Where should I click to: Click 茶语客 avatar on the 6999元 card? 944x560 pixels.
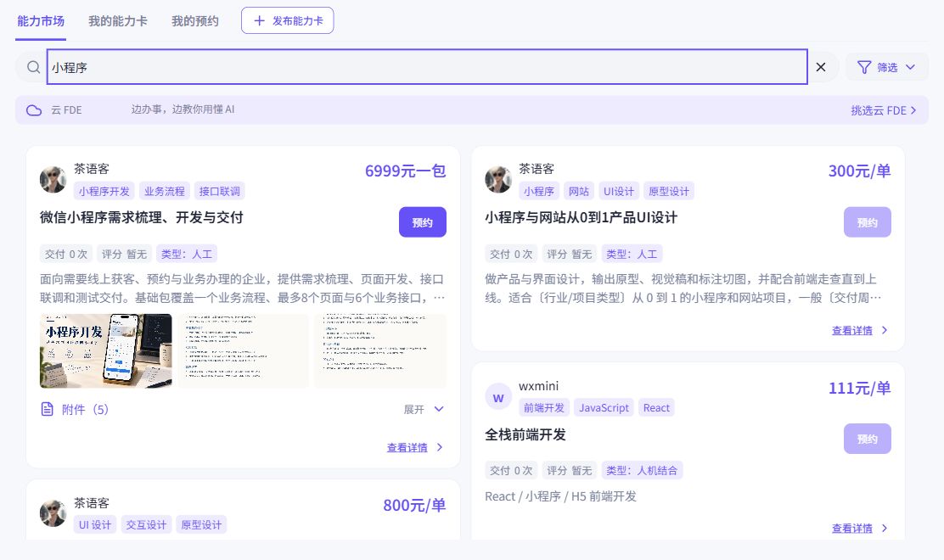pos(53,179)
